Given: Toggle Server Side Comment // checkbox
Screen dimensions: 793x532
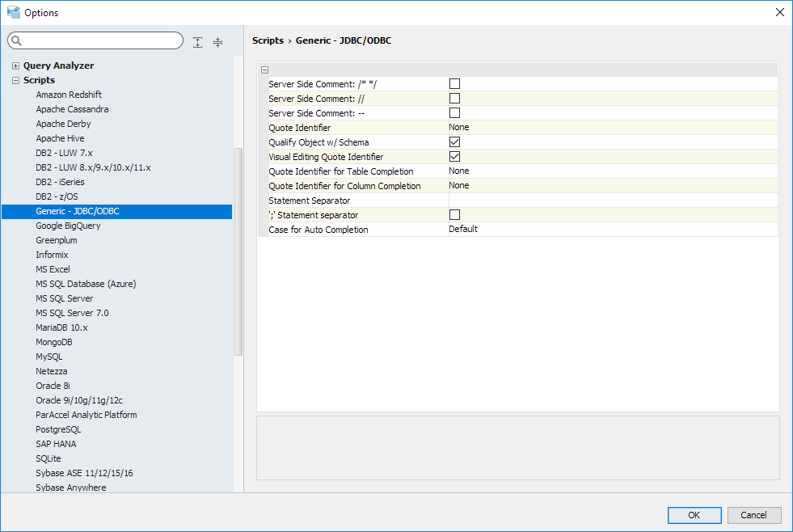Looking at the screenshot, I should click(454, 98).
